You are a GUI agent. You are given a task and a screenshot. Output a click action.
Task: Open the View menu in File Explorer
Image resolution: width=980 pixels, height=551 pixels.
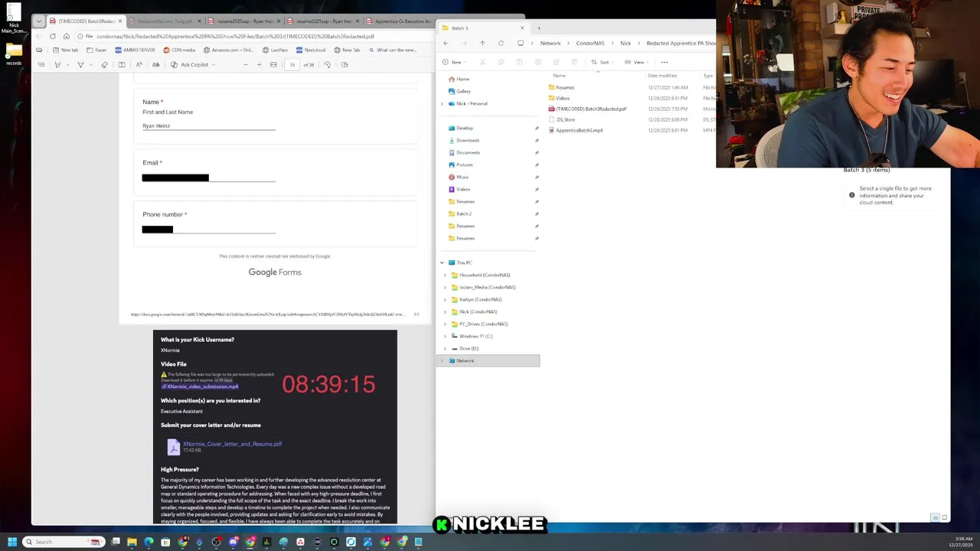[636, 62]
